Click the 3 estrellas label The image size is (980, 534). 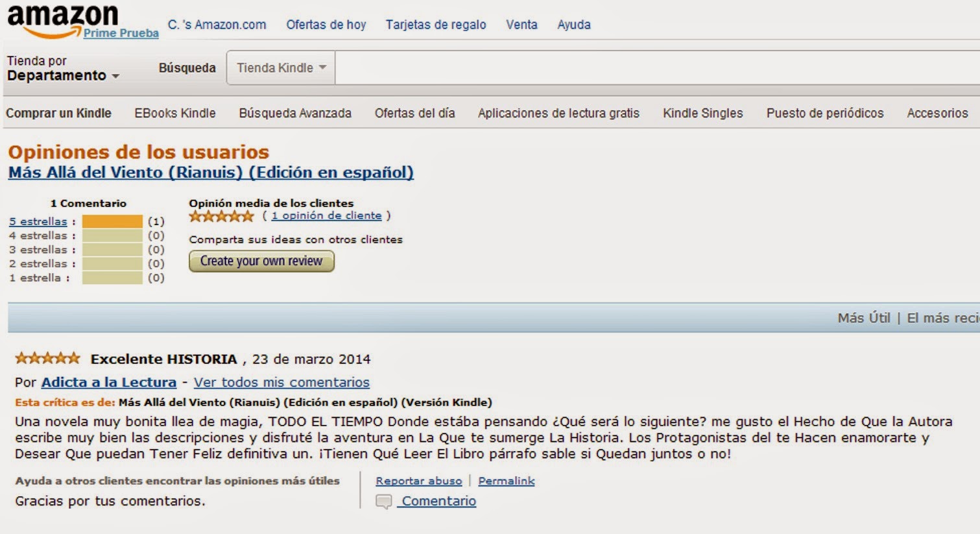(x=38, y=250)
